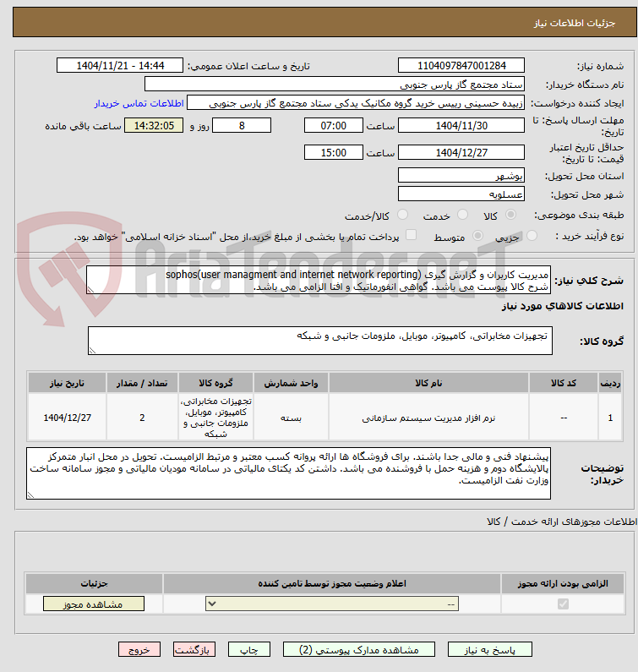
Task: Click the announcement date field 1404/11/21 - 14:44
Action: pos(119,66)
